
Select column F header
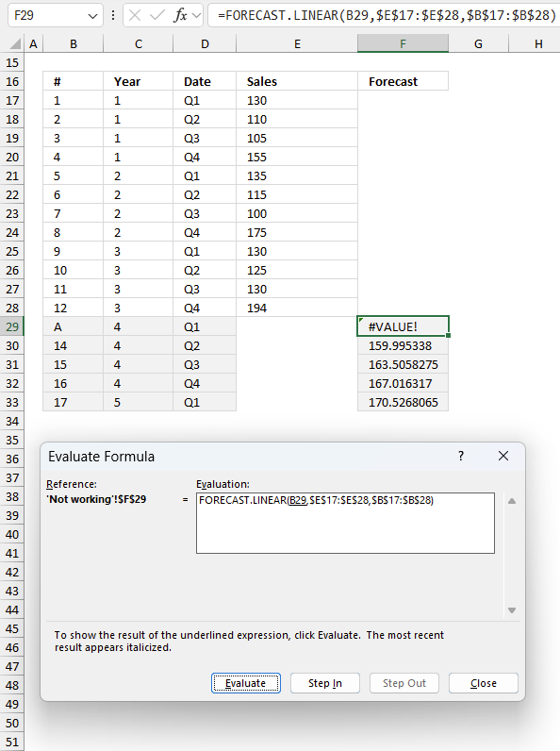pyautogui.click(x=403, y=44)
